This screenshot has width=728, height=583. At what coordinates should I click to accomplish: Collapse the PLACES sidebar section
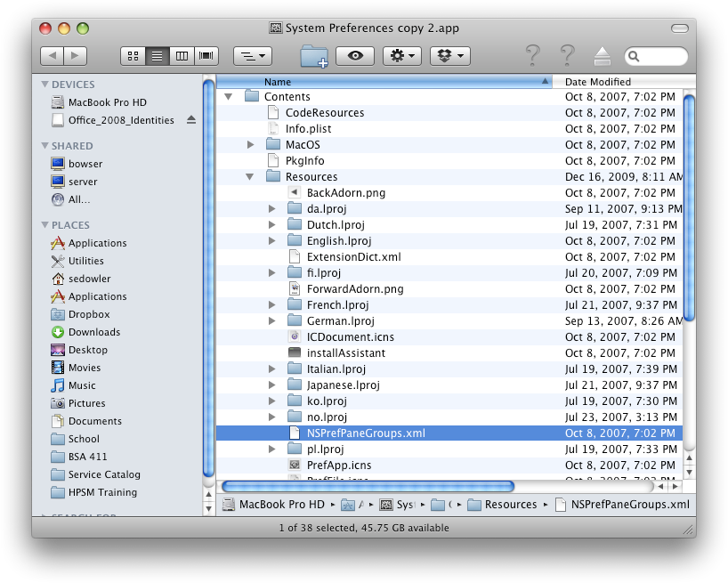click(45, 225)
